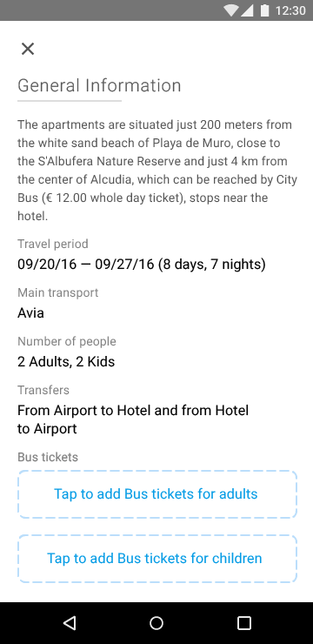Tap the Android home circle button

click(156, 622)
